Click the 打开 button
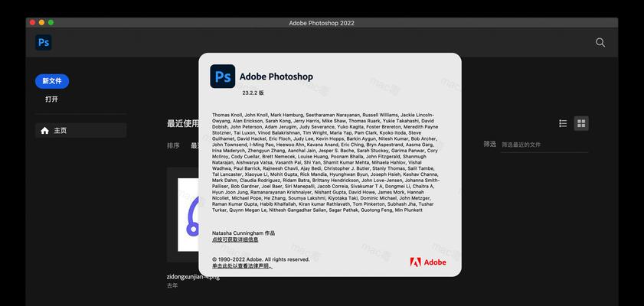This screenshot has width=644, height=306. tap(52, 99)
